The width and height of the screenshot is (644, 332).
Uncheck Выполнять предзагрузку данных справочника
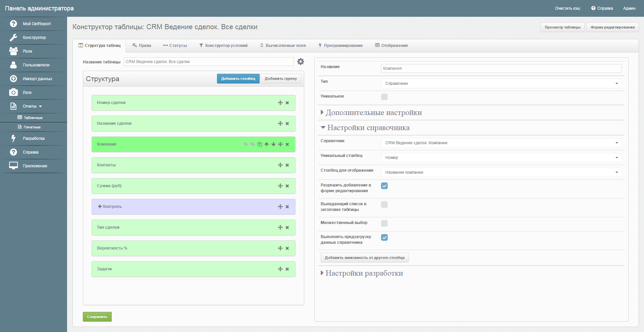pyautogui.click(x=384, y=237)
